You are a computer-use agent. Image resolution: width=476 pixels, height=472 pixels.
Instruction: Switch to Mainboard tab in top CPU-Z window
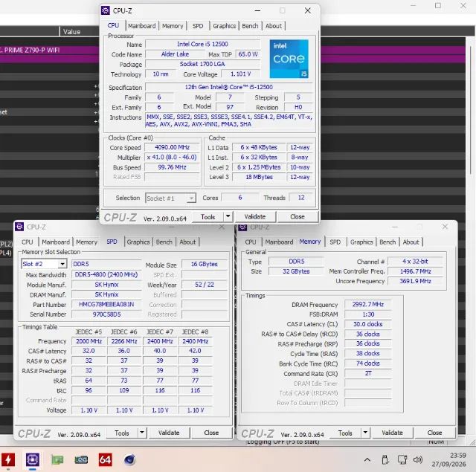141,26
